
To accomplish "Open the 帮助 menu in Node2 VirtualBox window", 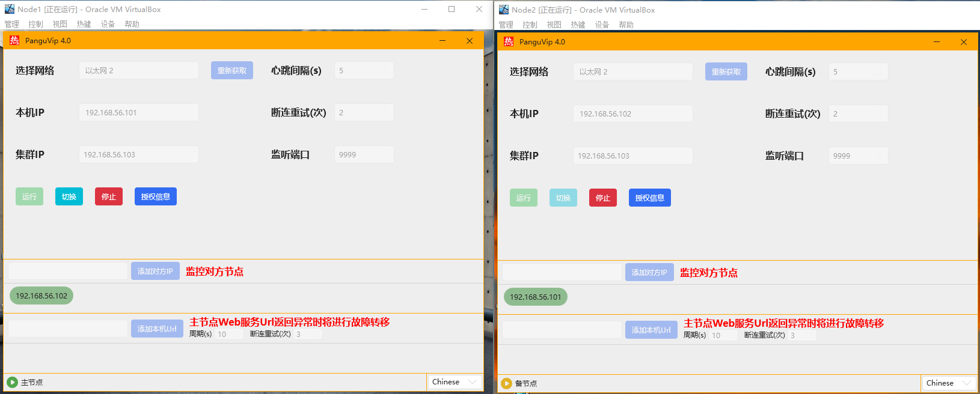I will click(626, 25).
